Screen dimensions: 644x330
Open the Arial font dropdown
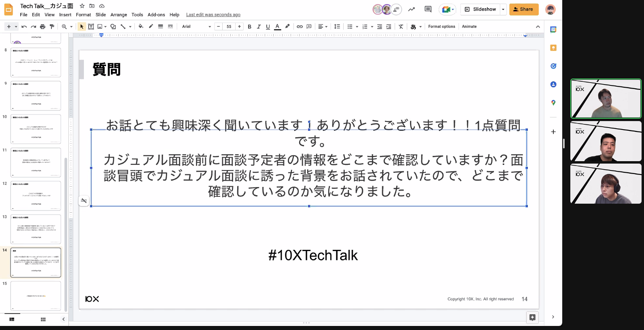pyautogui.click(x=196, y=27)
